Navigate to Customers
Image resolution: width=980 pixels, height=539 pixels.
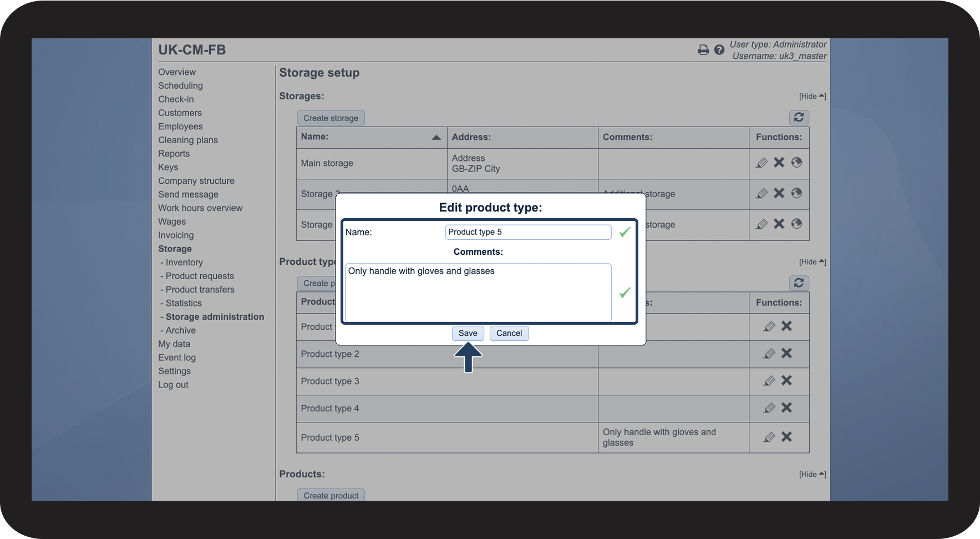[x=180, y=113]
